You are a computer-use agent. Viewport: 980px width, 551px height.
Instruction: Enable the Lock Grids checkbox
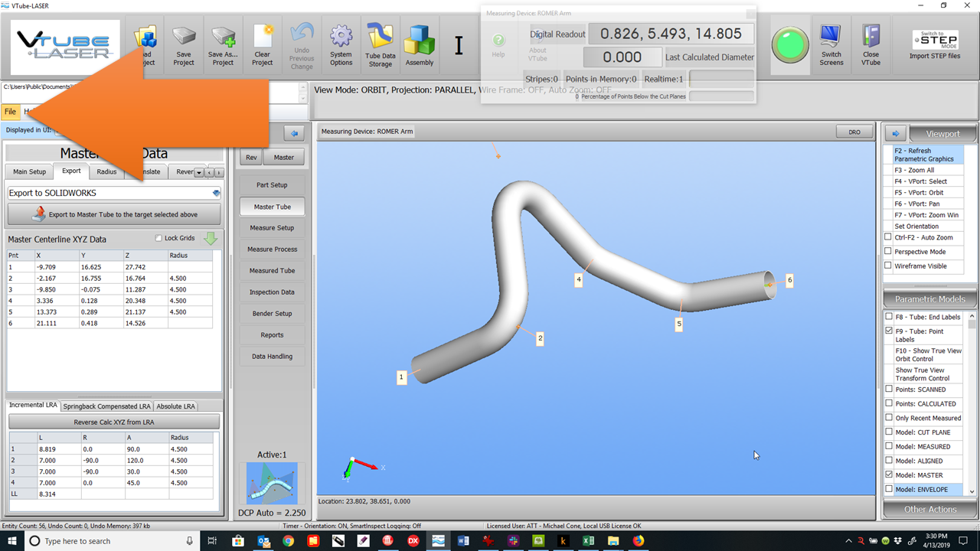pyautogui.click(x=158, y=239)
